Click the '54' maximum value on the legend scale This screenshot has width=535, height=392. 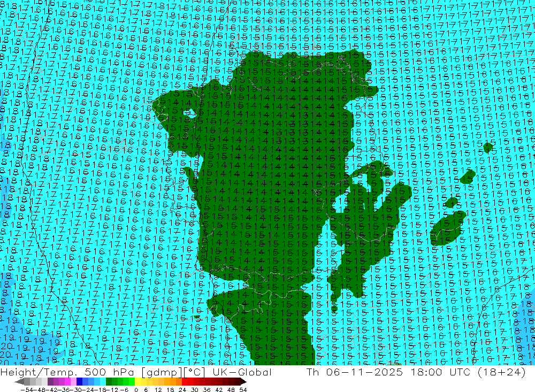[x=243, y=390]
